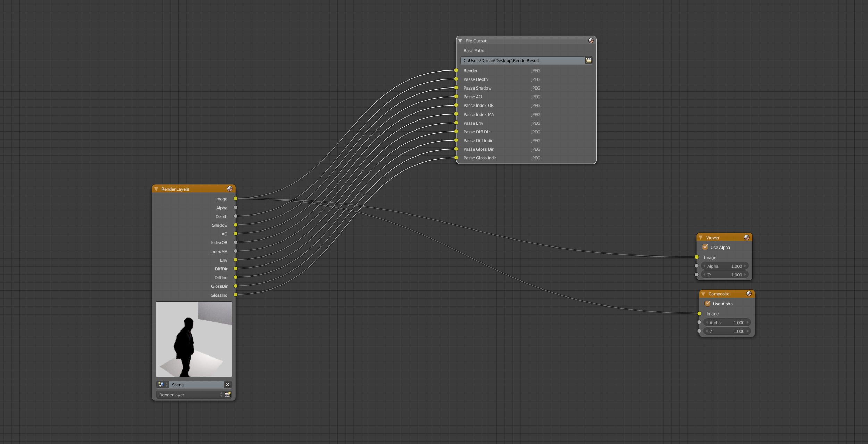Select the Viewer node title
The height and width of the screenshot is (444, 868).
(712, 238)
